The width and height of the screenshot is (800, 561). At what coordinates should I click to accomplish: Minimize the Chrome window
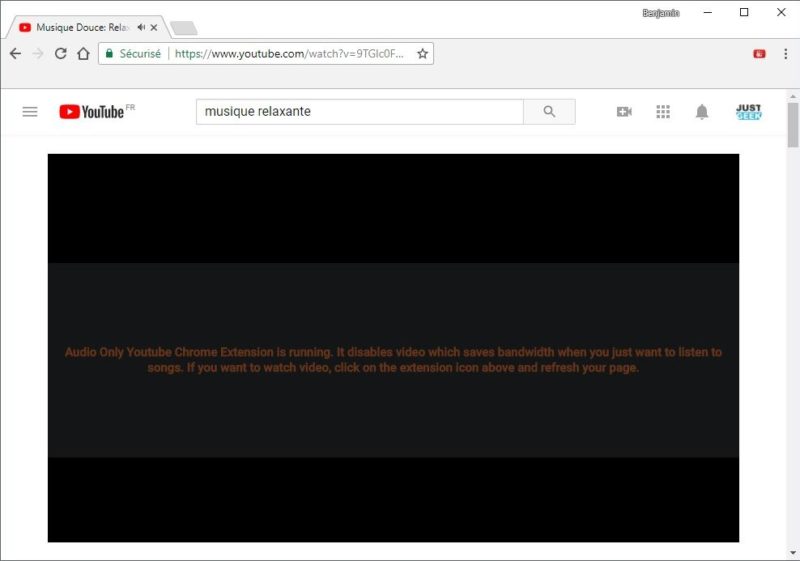[x=708, y=12]
